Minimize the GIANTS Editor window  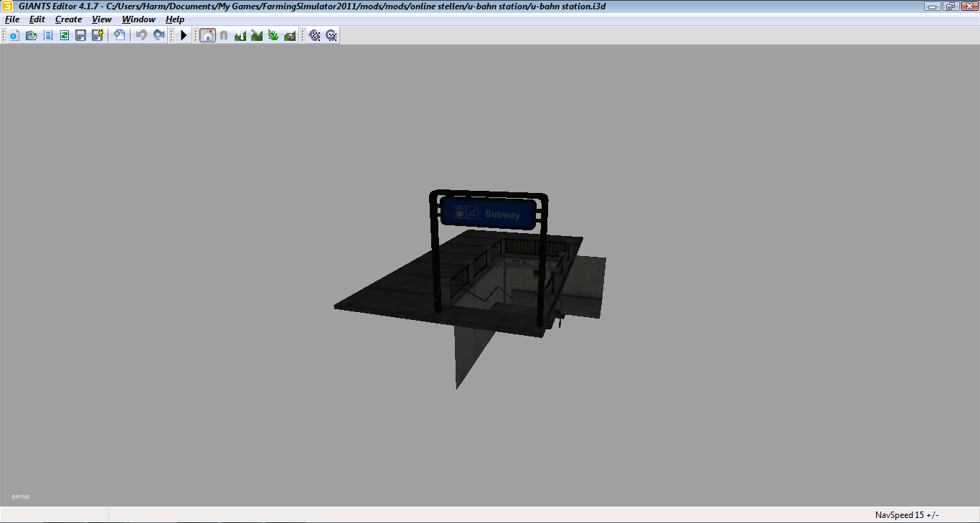(x=933, y=6)
